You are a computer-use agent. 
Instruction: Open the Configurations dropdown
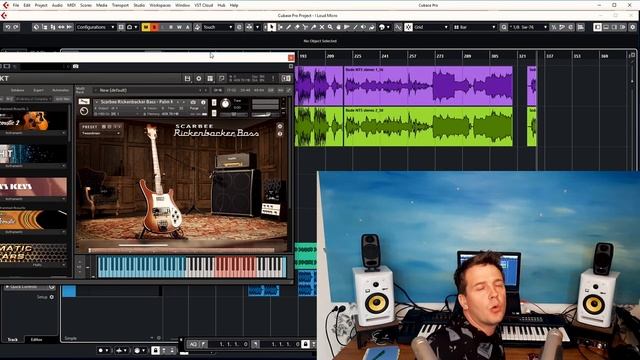click(x=96, y=27)
